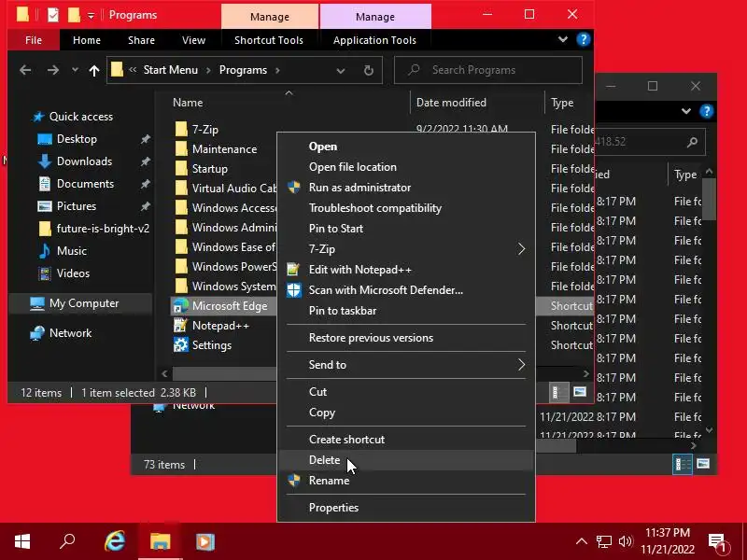The width and height of the screenshot is (747, 560).
Task: Expand the Send to submenu arrow
Action: pos(521,365)
